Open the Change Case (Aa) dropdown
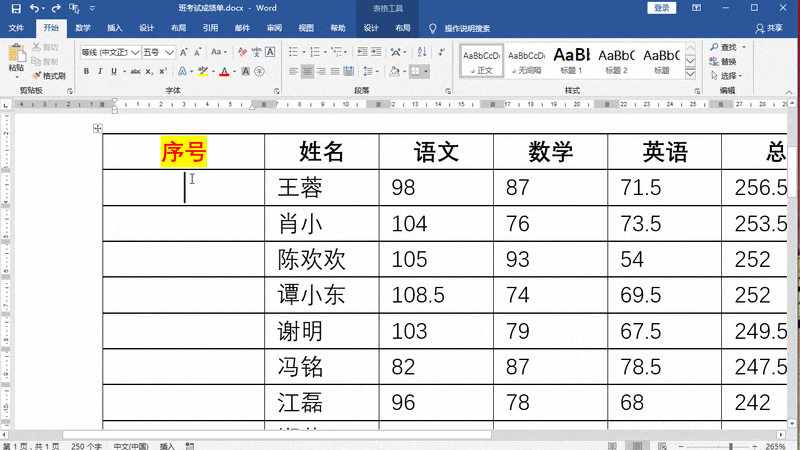 [219, 52]
